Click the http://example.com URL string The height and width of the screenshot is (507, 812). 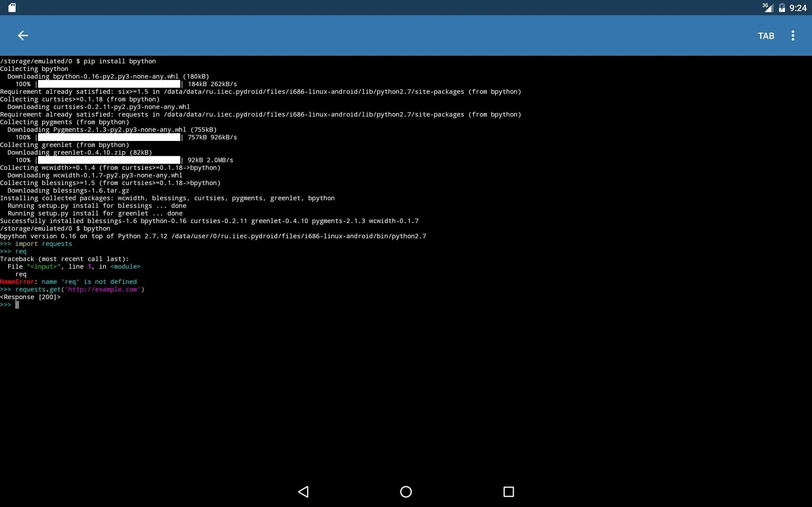[x=103, y=289]
